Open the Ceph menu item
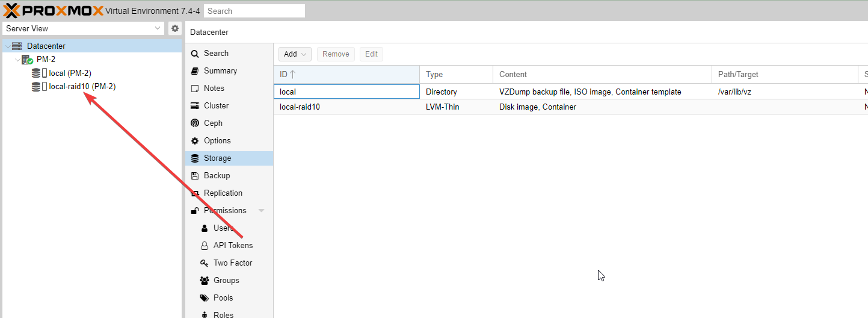This screenshot has width=868, height=318. click(x=229, y=123)
